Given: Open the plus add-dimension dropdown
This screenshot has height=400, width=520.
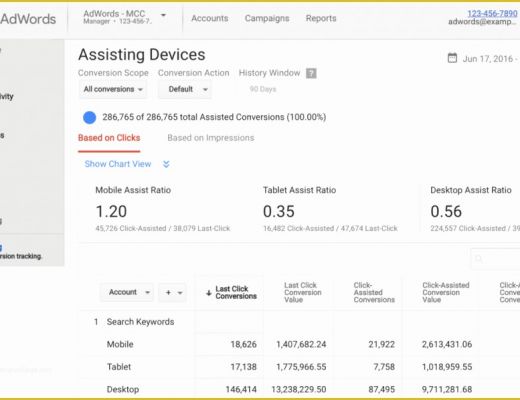Looking at the screenshot, I should pos(173,292).
